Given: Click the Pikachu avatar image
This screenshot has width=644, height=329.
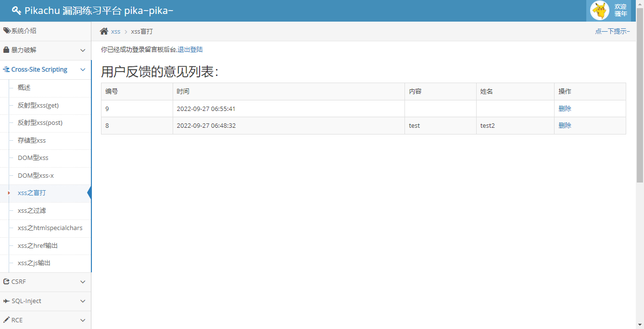Looking at the screenshot, I should point(599,11).
